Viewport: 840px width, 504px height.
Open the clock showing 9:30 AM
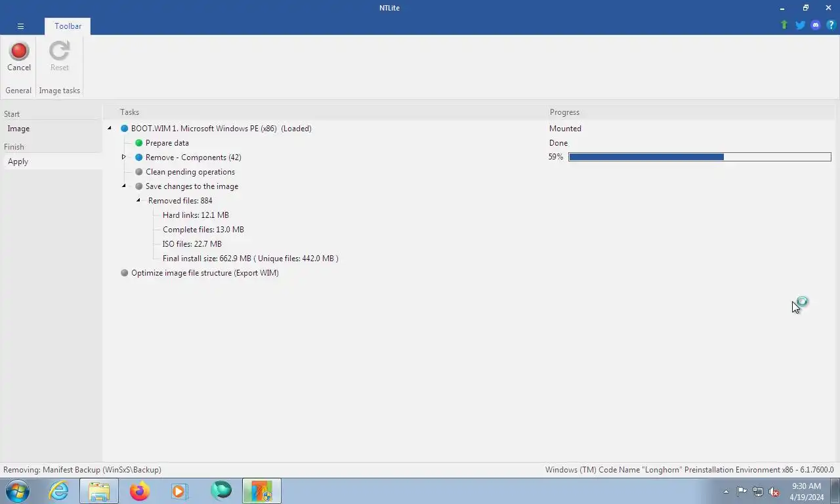coord(807,492)
